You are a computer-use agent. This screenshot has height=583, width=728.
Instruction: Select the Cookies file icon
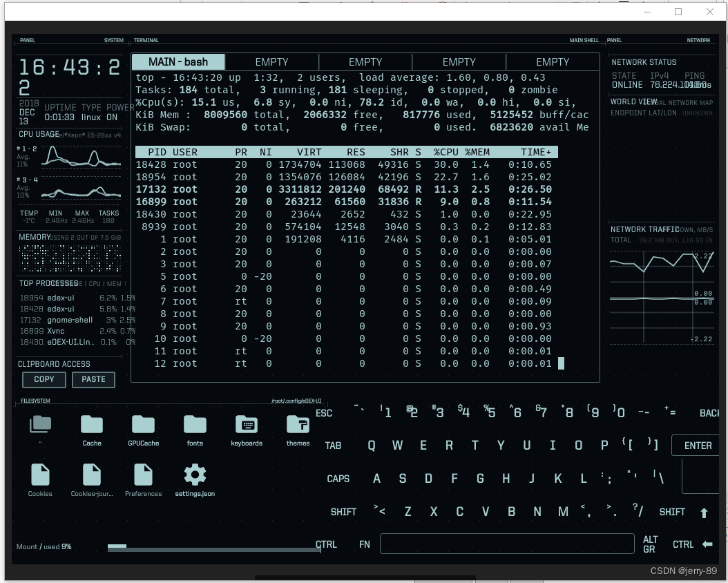[39, 475]
